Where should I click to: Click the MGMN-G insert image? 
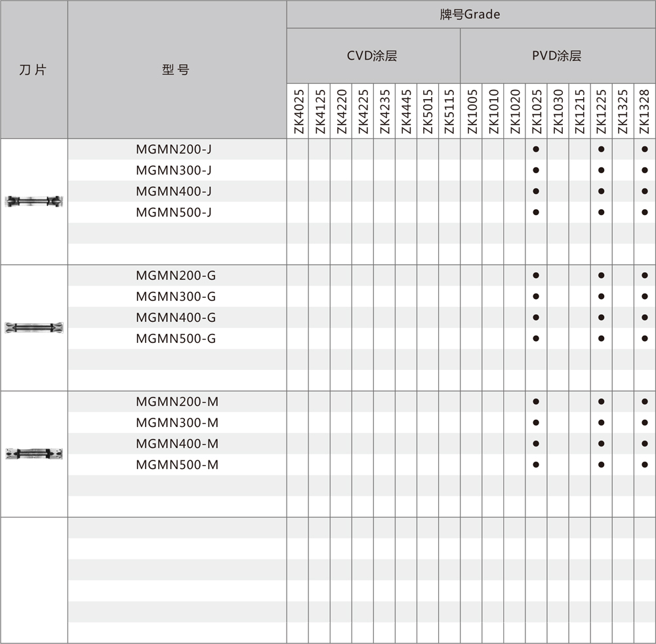34,327
